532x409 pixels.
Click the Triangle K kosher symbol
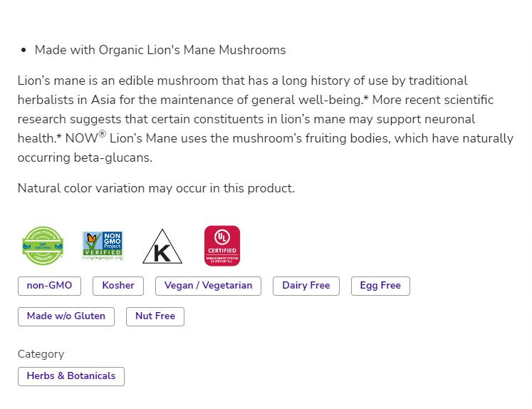click(x=162, y=247)
